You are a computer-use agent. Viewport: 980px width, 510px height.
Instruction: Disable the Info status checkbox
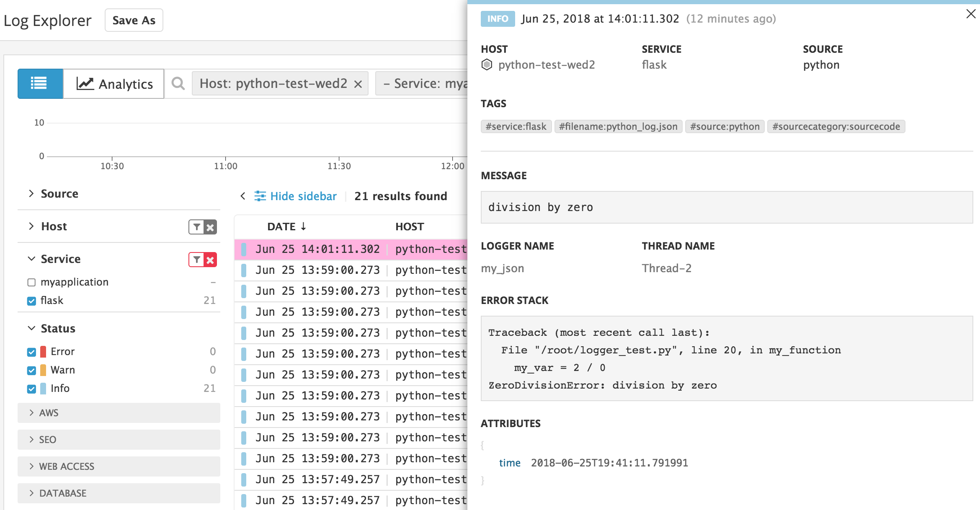31,389
